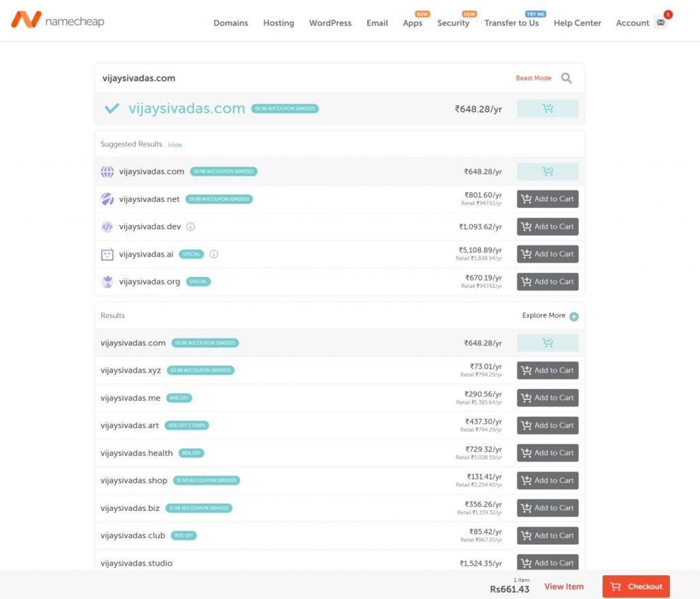This screenshot has height=599, width=700.
Task: Open the Help Center menu
Action: click(x=577, y=23)
